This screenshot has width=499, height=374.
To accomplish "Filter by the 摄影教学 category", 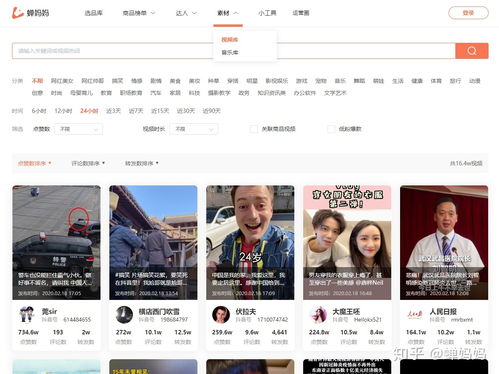I will point(219,93).
